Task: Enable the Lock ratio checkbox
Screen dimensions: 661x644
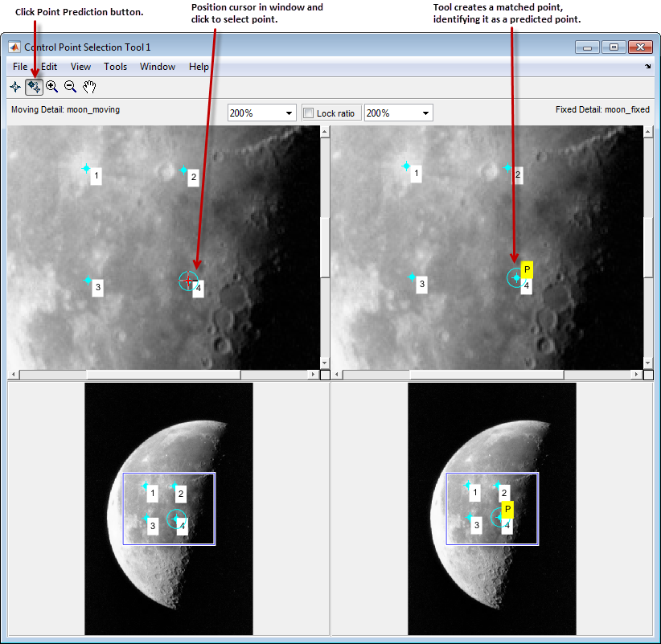Action: 308,113
